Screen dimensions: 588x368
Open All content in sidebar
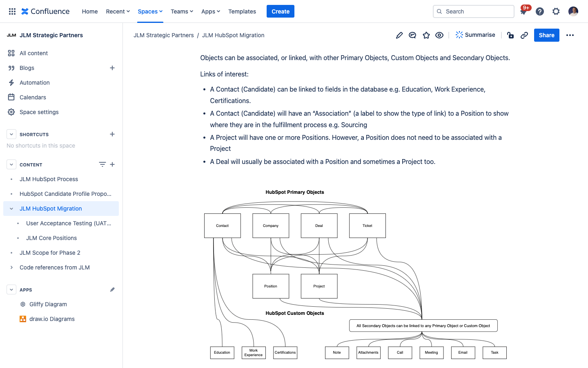33,53
